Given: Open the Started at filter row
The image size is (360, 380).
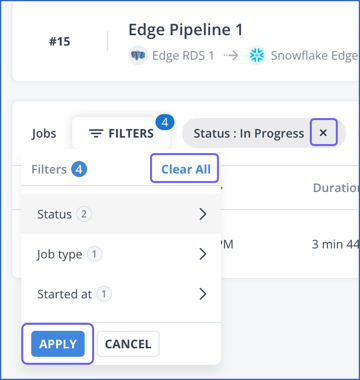Looking at the screenshot, I should pos(121,294).
